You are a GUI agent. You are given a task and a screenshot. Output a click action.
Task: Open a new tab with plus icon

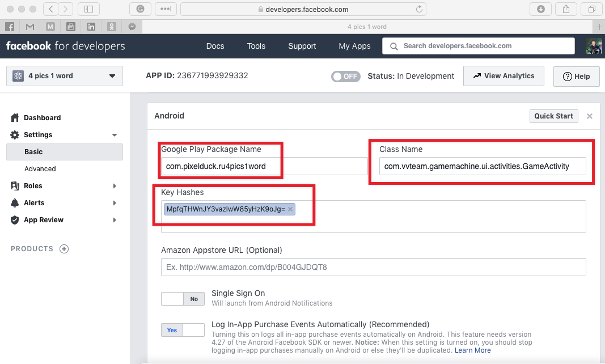(599, 27)
